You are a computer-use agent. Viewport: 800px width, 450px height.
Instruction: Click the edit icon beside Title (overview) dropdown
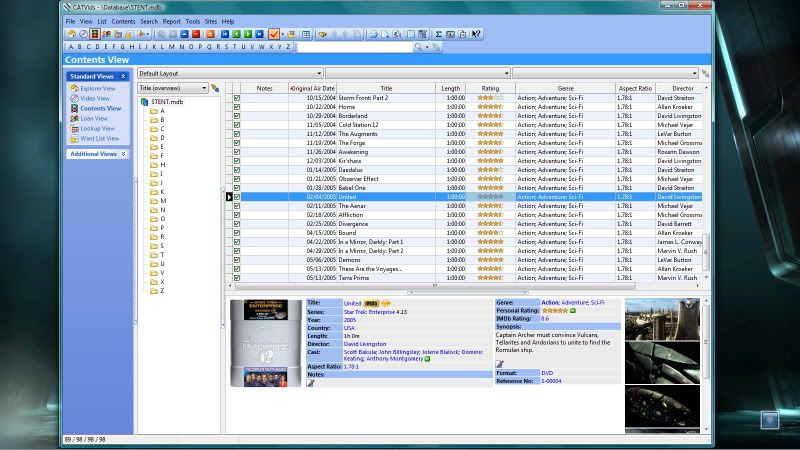(215, 88)
